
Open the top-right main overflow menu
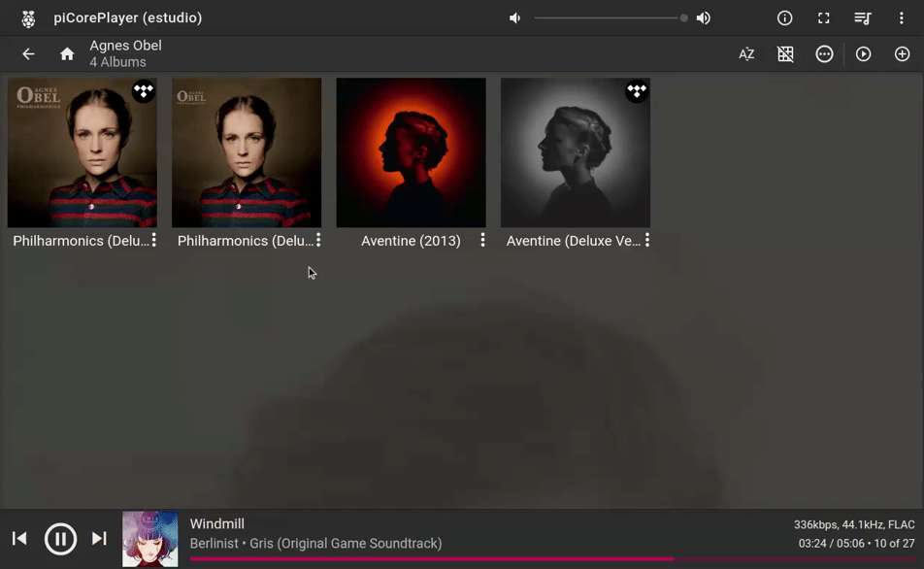tap(901, 18)
